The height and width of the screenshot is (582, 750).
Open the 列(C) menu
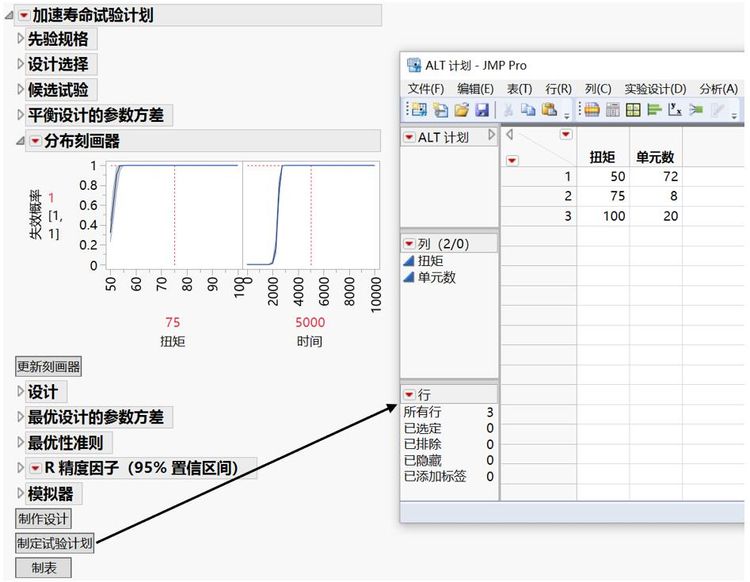click(x=598, y=89)
